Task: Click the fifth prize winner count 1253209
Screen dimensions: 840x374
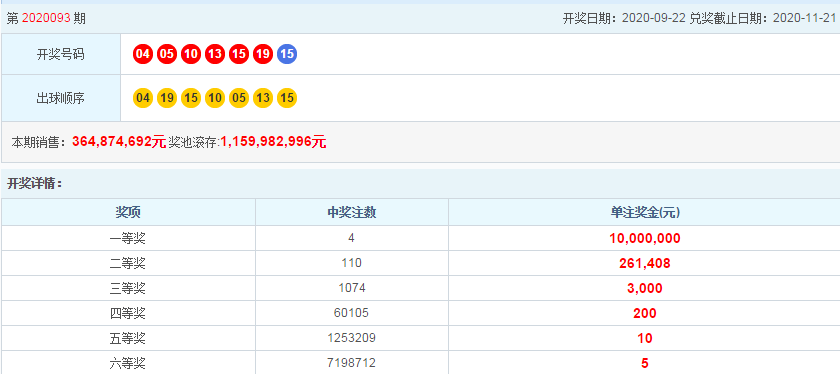Action: point(351,338)
